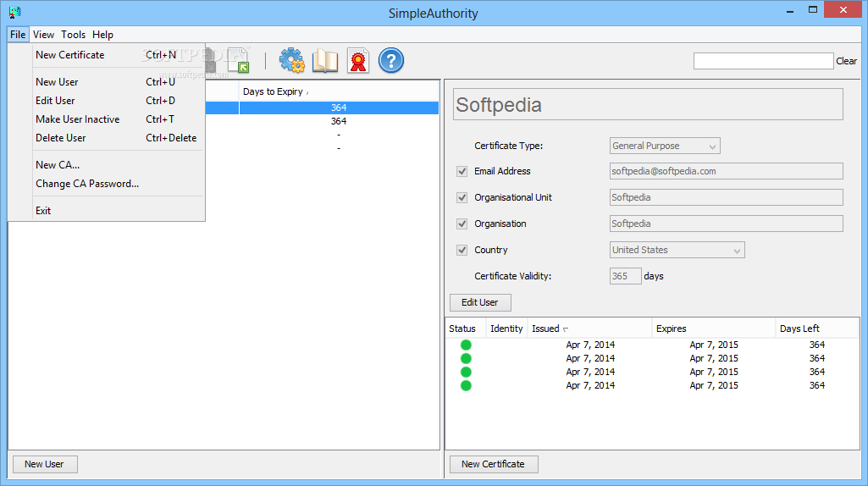Select the highlighted user row showing 364
This screenshot has width=868, height=486.
click(x=322, y=108)
